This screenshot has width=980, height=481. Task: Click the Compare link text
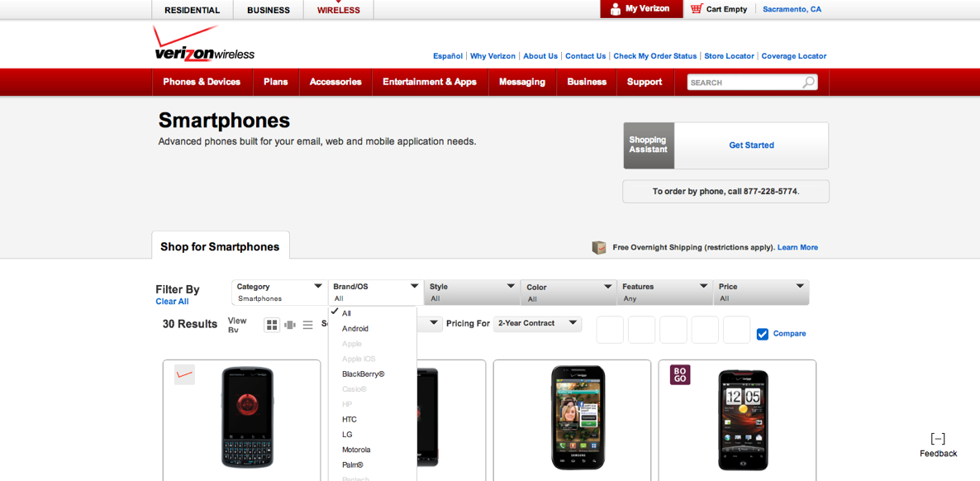[789, 333]
